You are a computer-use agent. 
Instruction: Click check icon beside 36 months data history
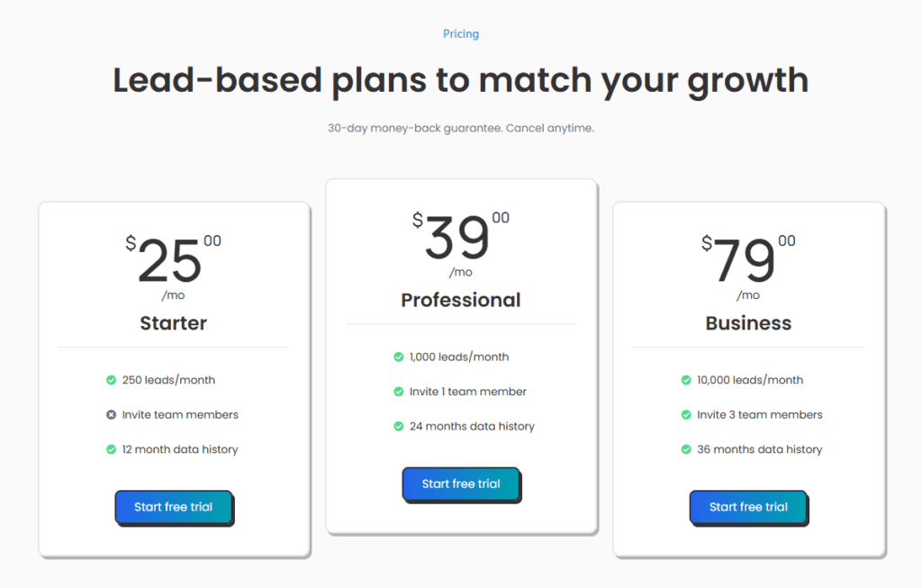click(686, 449)
